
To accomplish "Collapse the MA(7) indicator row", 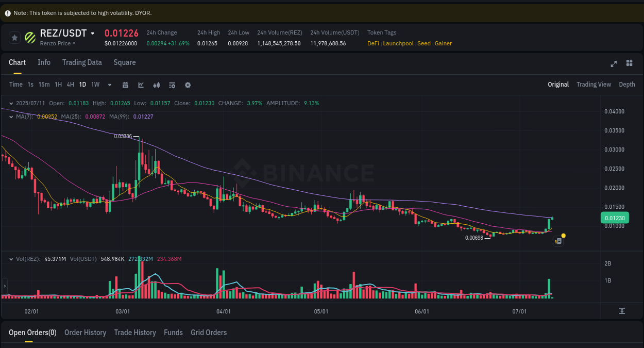I will click(11, 117).
